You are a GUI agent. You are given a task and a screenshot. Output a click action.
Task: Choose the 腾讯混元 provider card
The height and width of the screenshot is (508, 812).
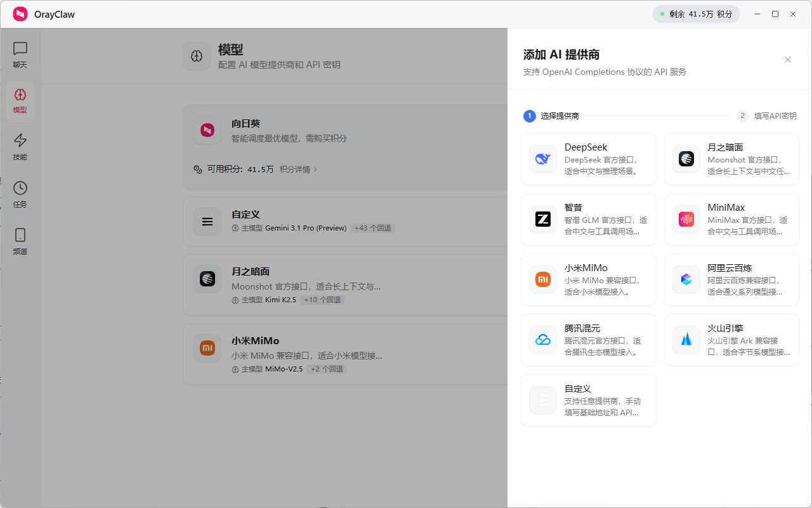point(589,340)
